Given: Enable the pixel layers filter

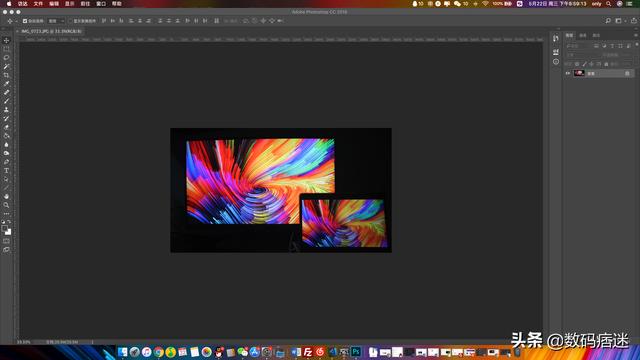Looking at the screenshot, I should pos(596,46).
